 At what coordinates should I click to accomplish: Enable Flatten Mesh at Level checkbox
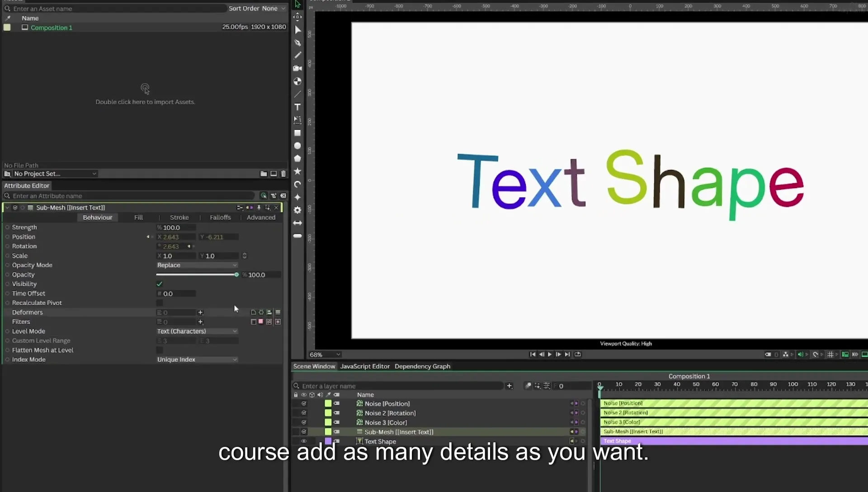click(x=160, y=350)
